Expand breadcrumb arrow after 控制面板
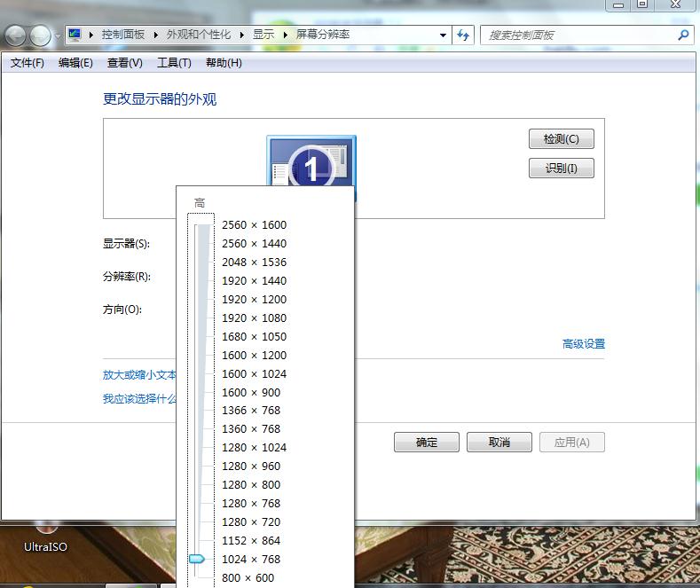Image resolution: width=700 pixels, height=588 pixels. click(x=156, y=35)
